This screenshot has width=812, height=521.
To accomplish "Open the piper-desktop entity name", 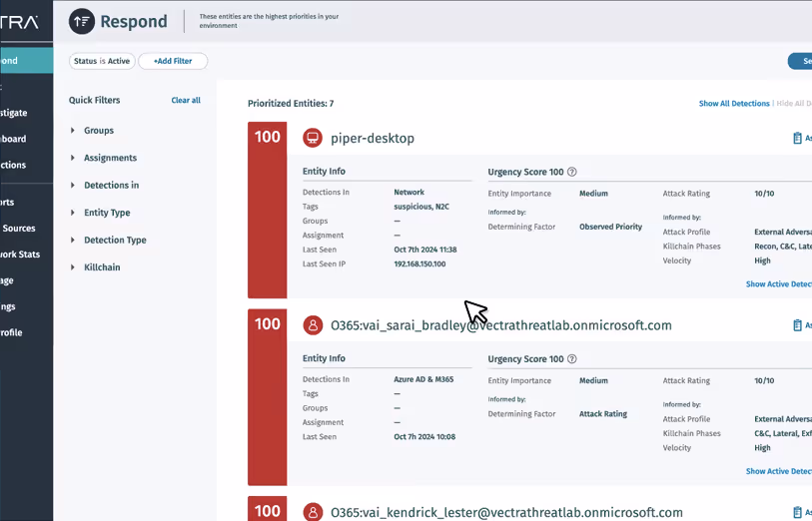I will 373,138.
